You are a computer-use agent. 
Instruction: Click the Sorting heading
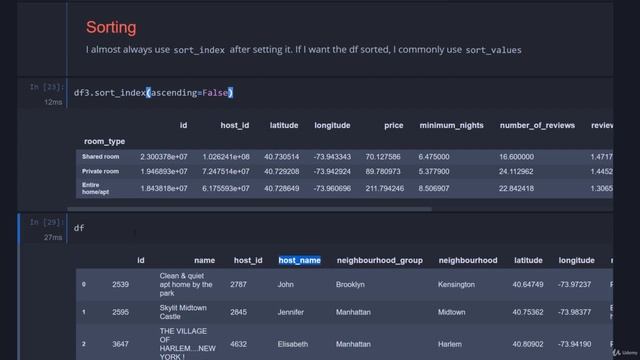tap(111, 27)
